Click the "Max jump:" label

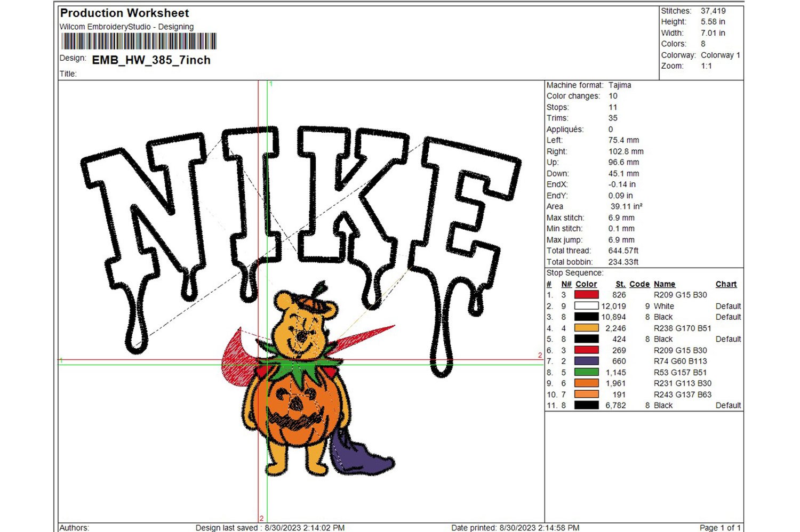(x=564, y=240)
